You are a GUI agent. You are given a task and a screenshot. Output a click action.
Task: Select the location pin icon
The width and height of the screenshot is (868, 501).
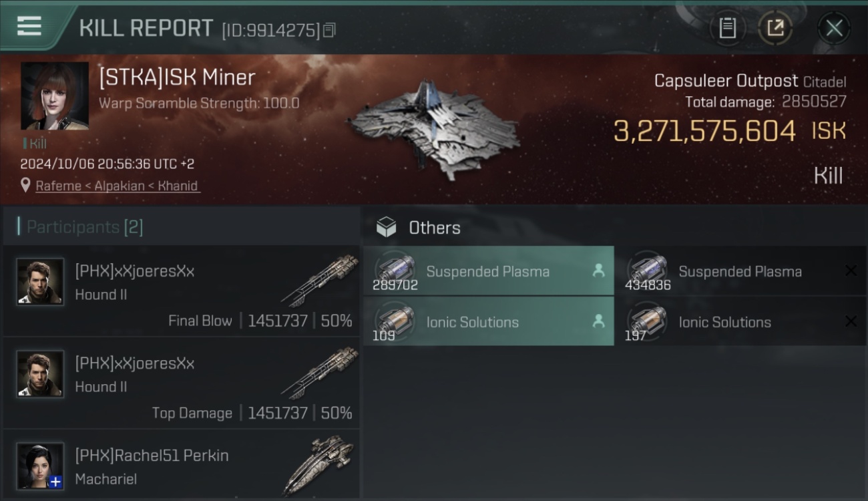point(25,185)
